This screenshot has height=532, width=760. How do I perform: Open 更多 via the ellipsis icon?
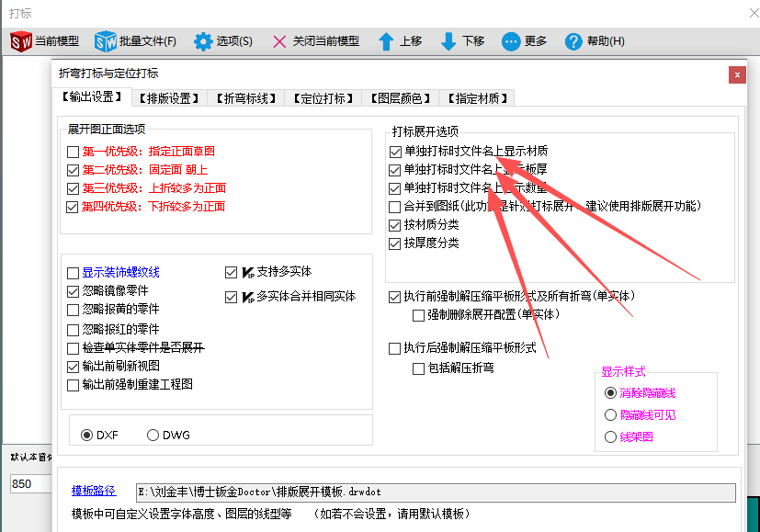click(512, 41)
